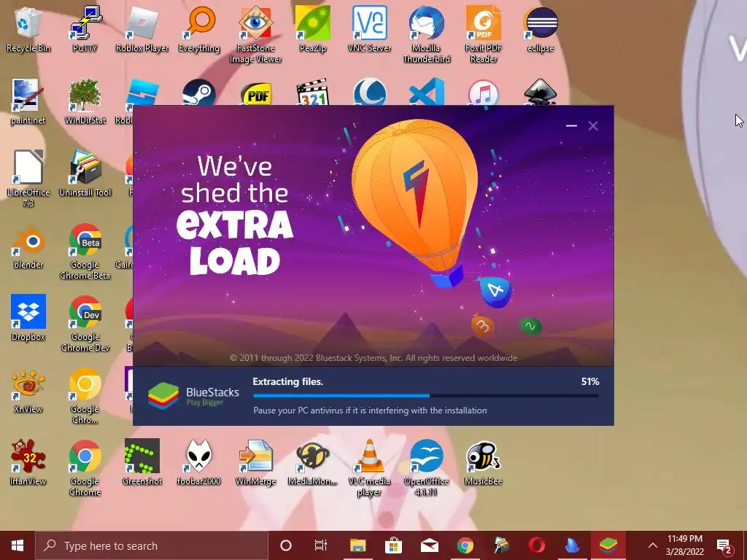Screen dimensions: 747x560
Task: Open Opera from the taskbar
Action: 536,545
